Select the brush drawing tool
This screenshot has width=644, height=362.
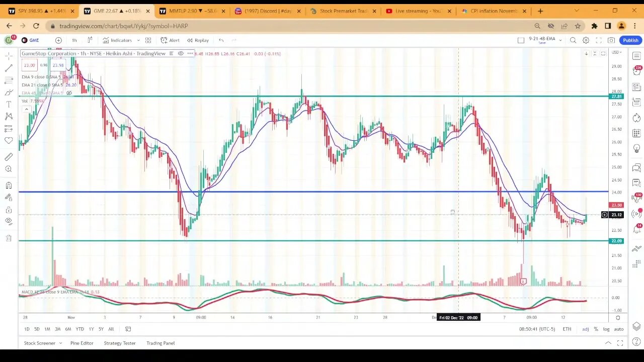click(x=9, y=92)
